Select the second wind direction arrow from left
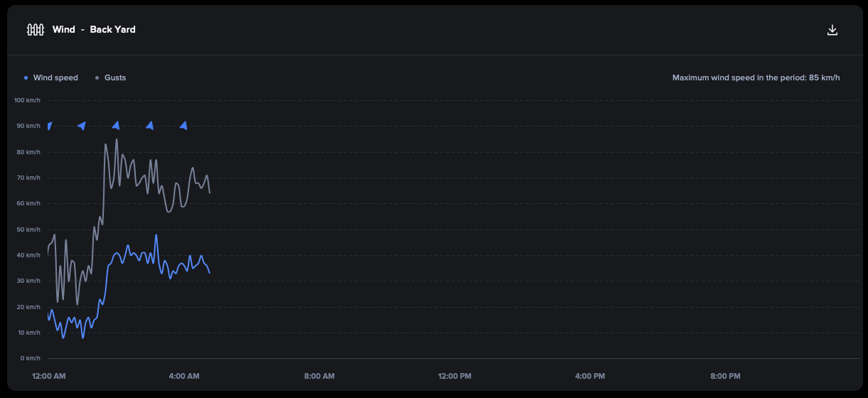Screen dimensions: 868x398 click(x=82, y=126)
